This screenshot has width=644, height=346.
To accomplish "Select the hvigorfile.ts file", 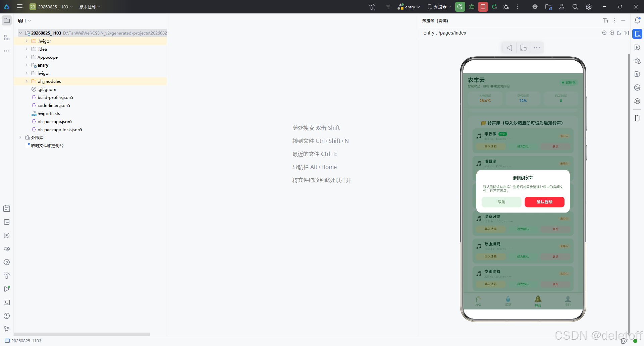I will click(49, 113).
